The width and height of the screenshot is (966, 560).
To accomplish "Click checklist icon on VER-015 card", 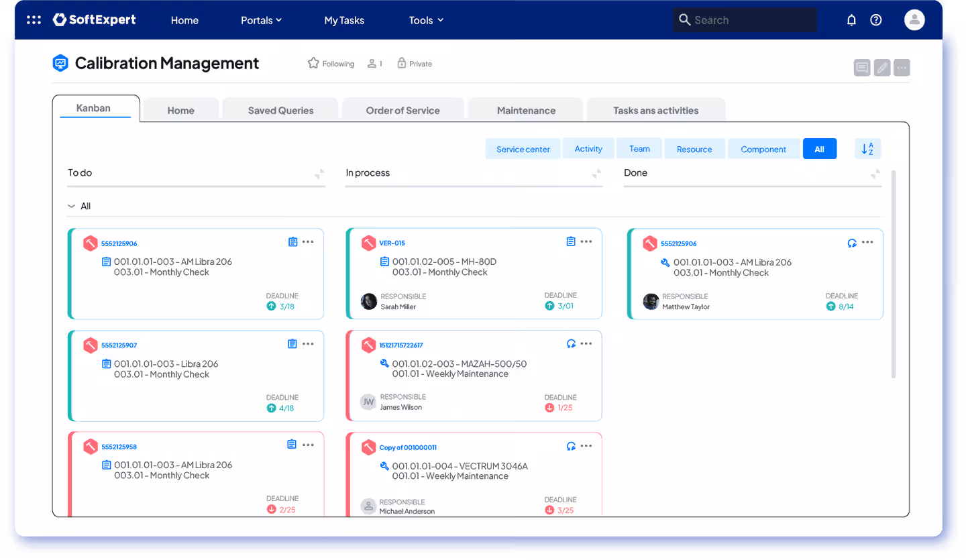I will point(571,241).
